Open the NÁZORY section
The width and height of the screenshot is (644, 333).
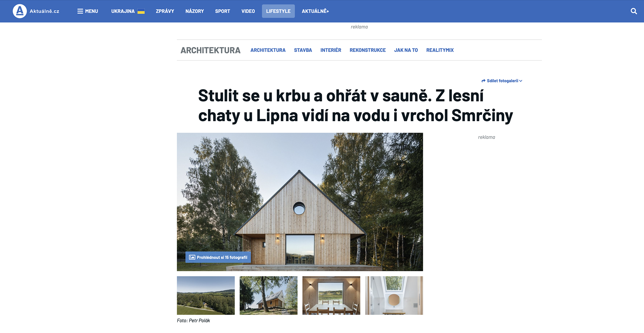pos(195,11)
